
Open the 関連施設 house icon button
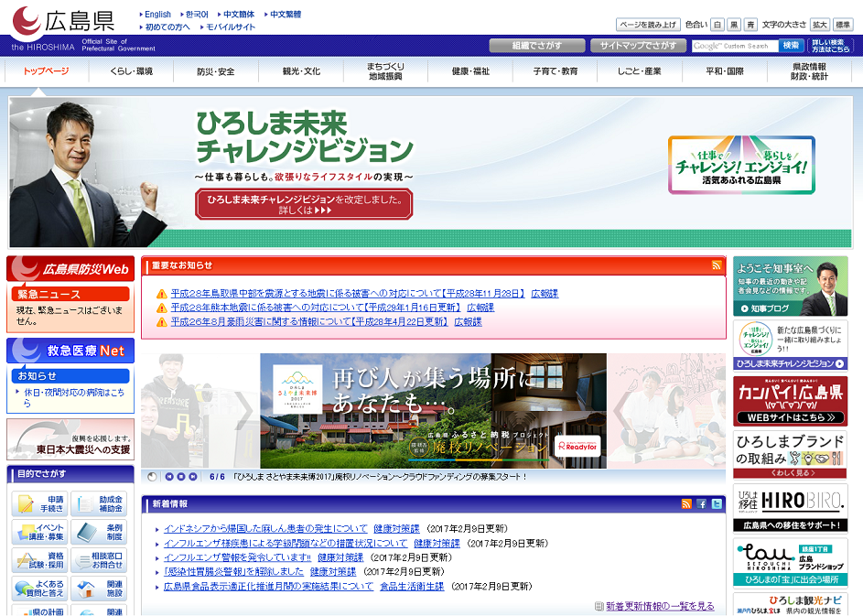(99, 588)
